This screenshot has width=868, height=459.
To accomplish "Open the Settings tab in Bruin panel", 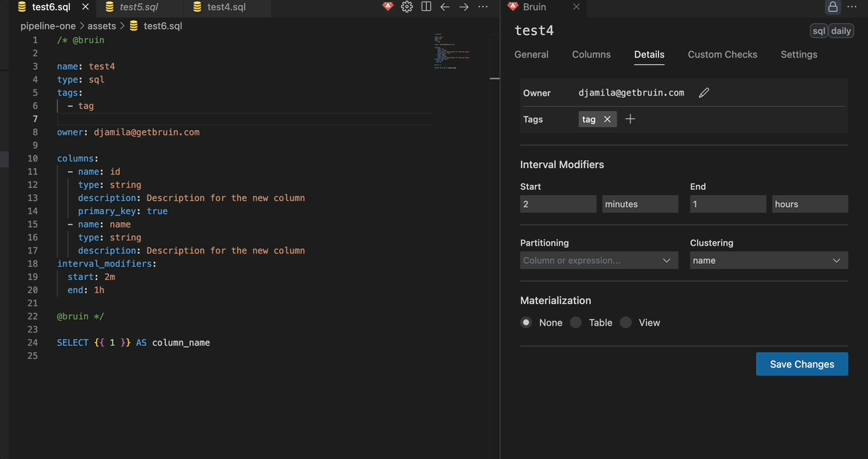I will click(x=799, y=54).
